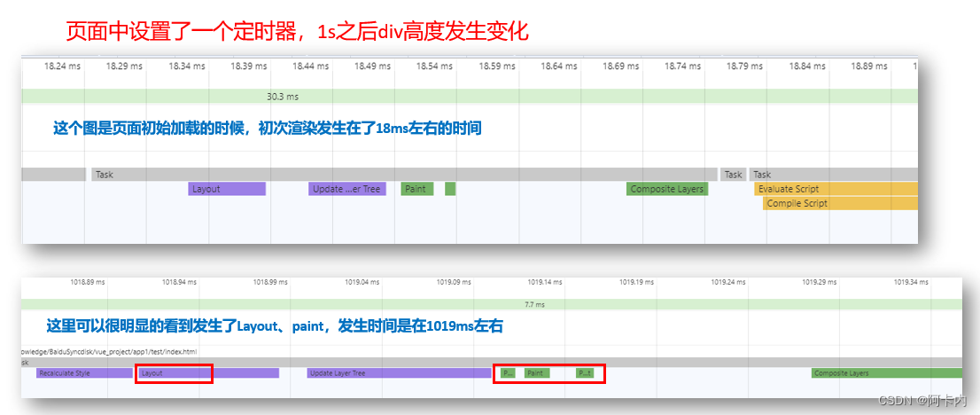Select the Layout block in the lower timeline
This screenshot has width=980, height=415.
[x=209, y=373]
